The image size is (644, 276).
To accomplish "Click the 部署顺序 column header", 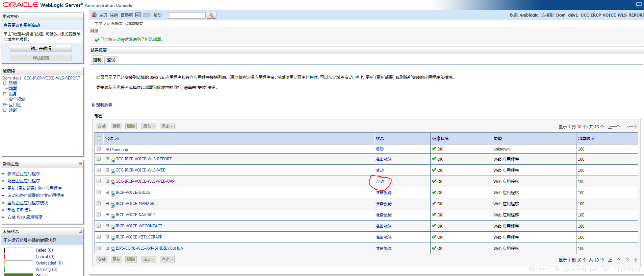I will tap(586, 139).
